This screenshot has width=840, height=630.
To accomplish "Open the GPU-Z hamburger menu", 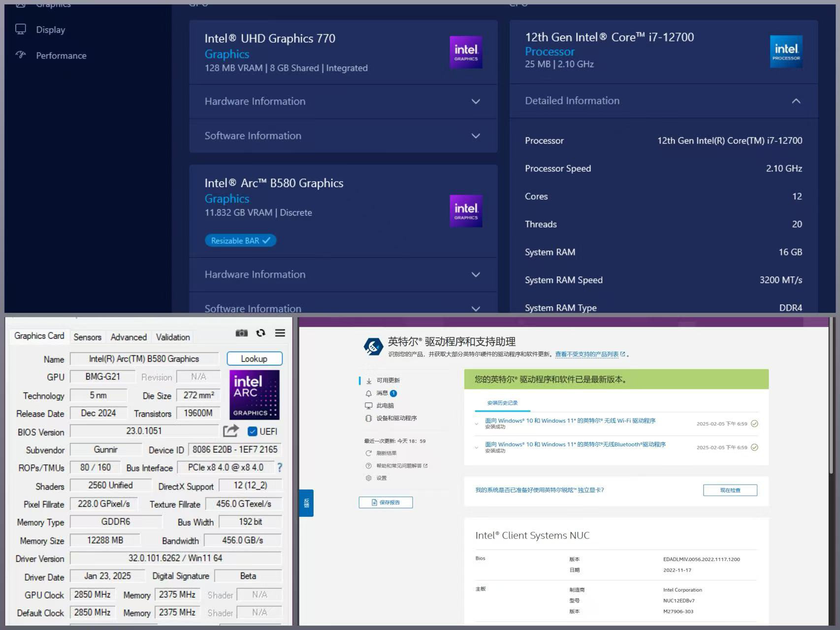I will pos(280,333).
